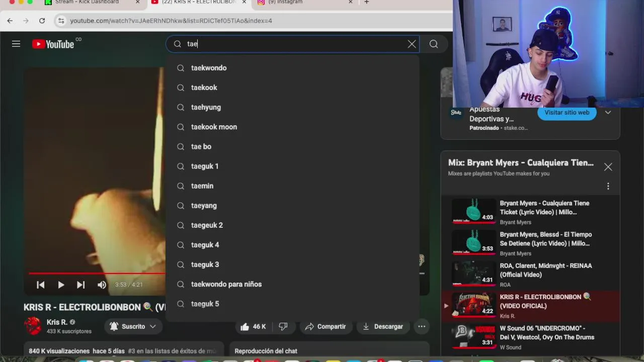Select the taekook search suggestion
The image size is (644, 362).
[292, 87]
